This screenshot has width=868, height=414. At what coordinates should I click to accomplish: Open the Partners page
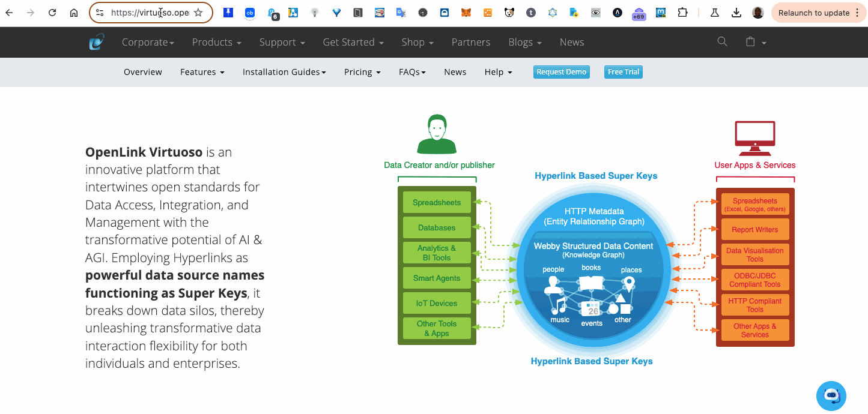point(471,42)
